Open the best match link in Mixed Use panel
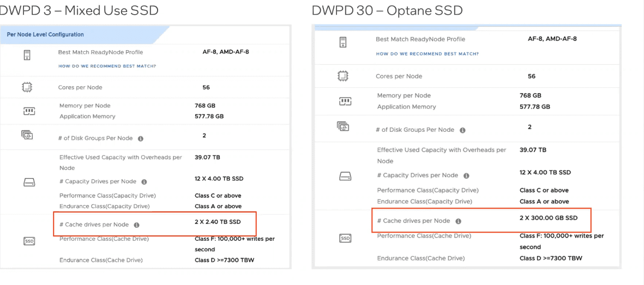 [107, 66]
